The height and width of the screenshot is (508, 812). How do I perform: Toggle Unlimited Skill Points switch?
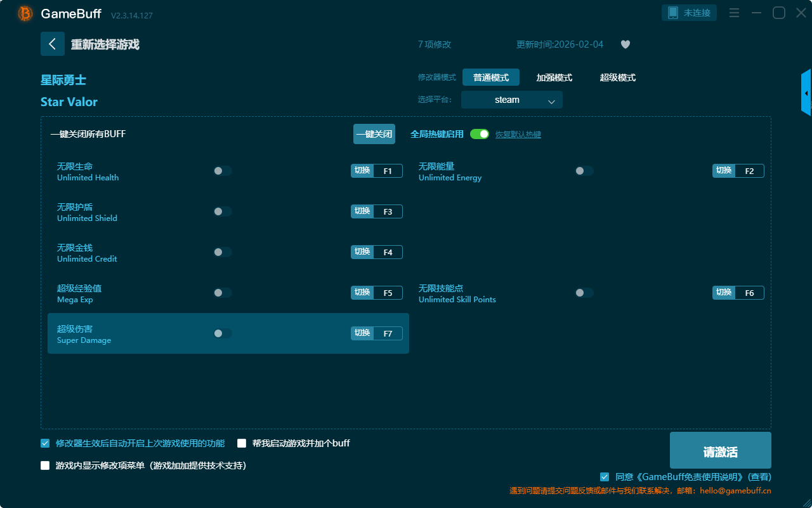(584, 293)
